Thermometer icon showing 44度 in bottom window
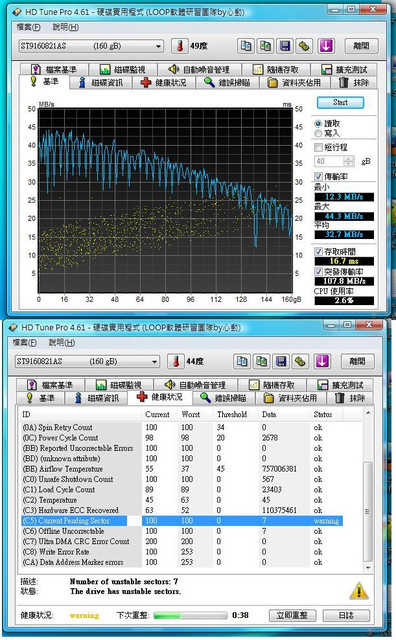 pyautogui.click(x=176, y=361)
